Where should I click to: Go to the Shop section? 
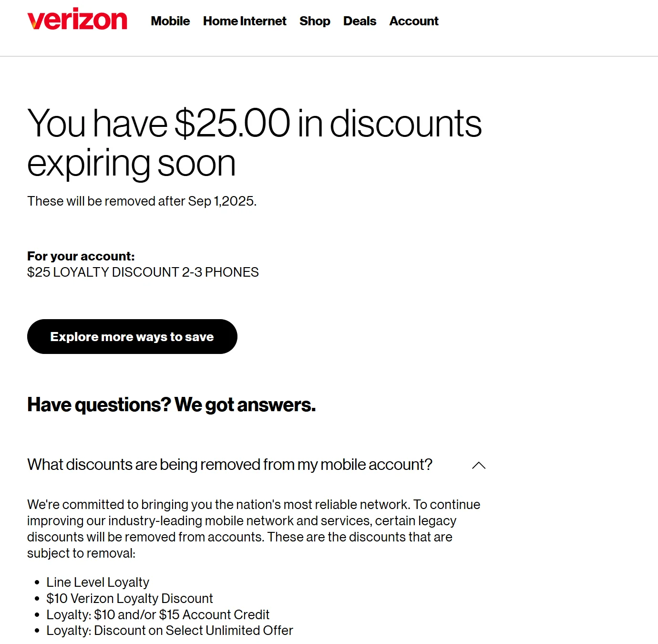[x=315, y=21]
